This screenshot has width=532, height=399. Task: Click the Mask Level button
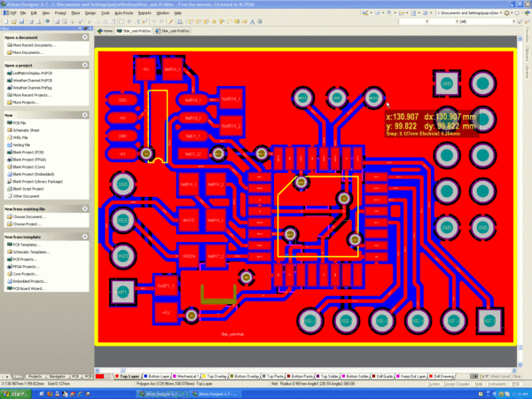coord(500,376)
